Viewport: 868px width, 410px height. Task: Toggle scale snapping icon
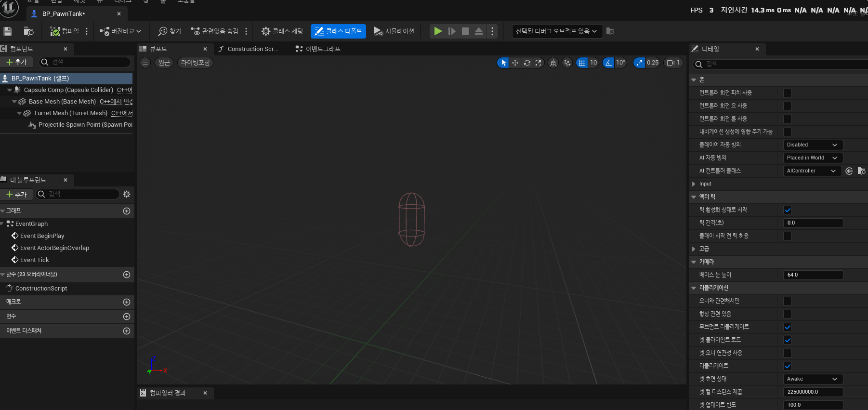tap(639, 63)
